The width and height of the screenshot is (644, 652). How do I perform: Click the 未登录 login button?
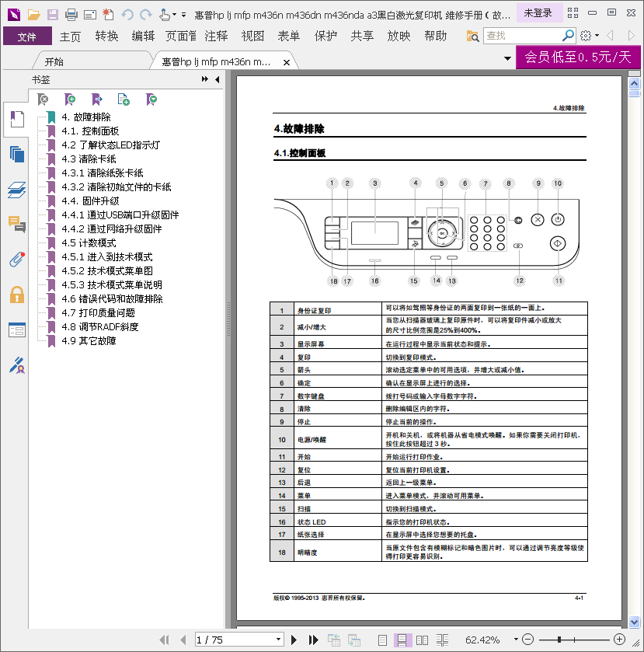538,13
